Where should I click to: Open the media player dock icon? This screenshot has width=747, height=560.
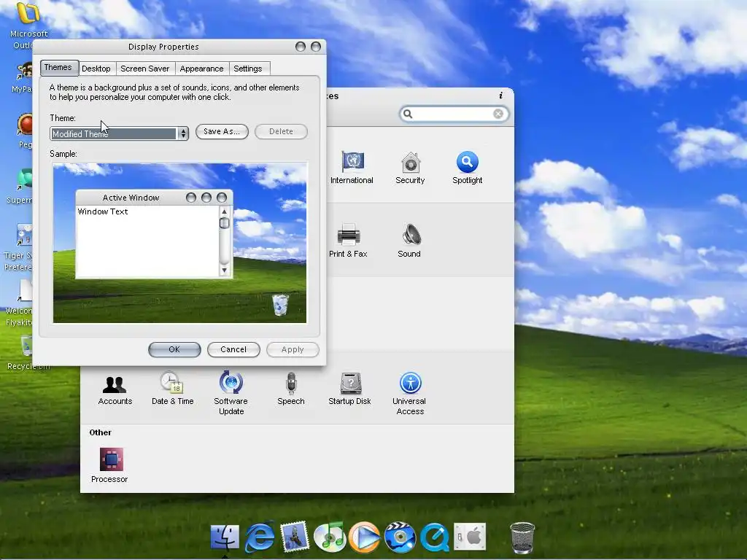(x=365, y=537)
